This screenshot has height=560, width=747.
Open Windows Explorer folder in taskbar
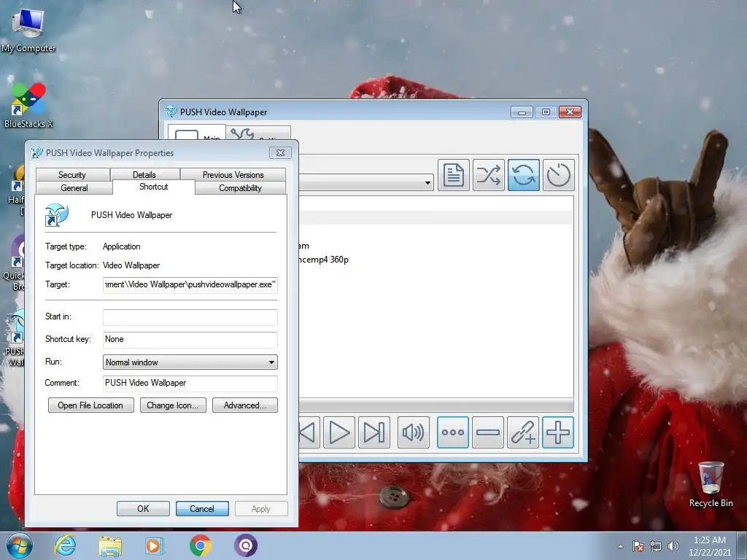pos(110,545)
